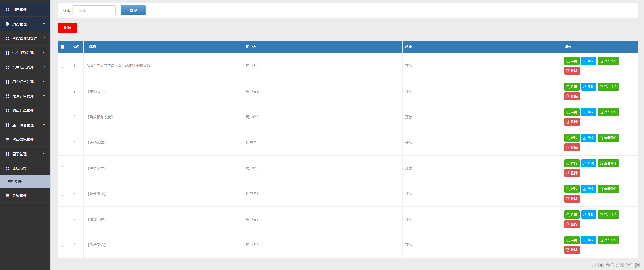Click the 汽车信息管理 grid icon

tap(7, 67)
